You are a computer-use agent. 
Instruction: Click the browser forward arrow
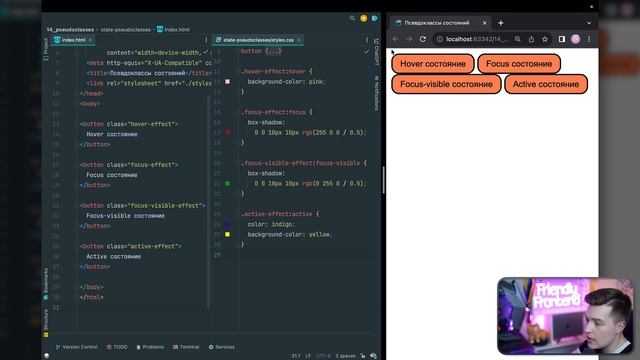(409, 39)
